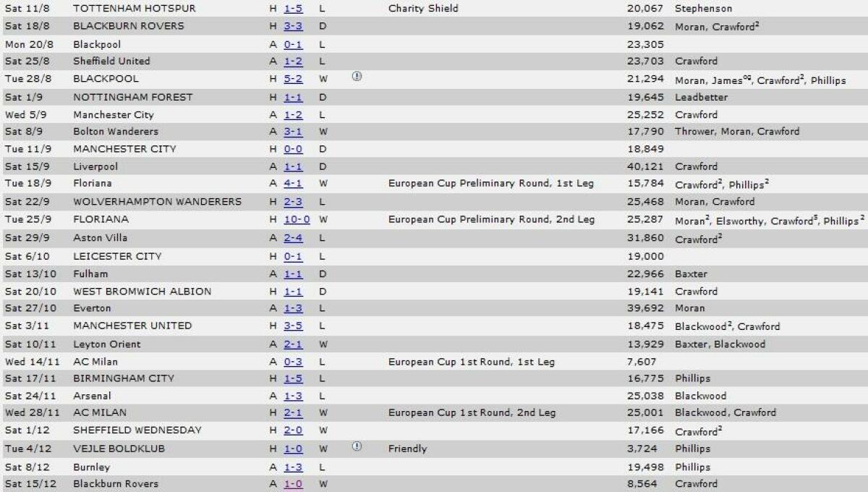
Task: Click the 0-3 score at AC Milan away
Action: [x=293, y=362]
